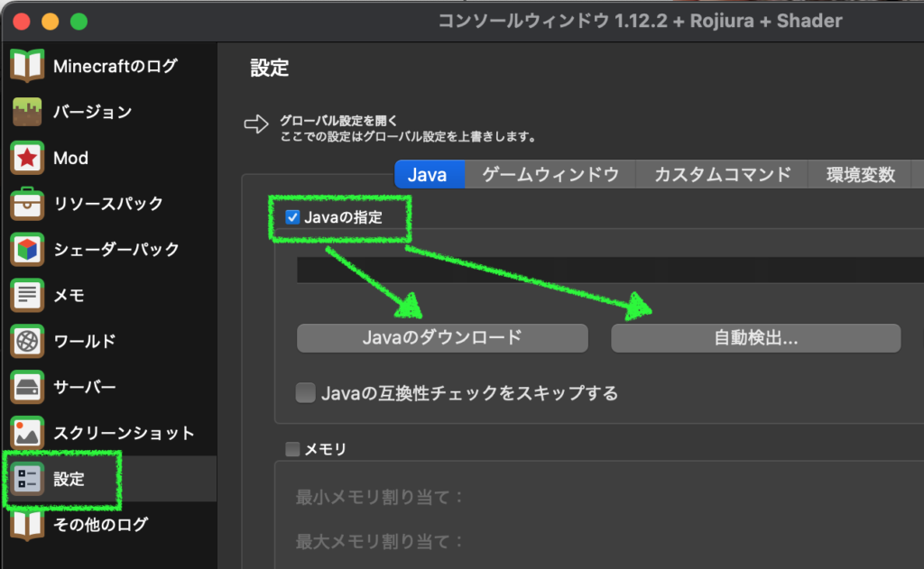This screenshot has width=924, height=569.
Task: Open the サーバー label in sidebar
Action: pyautogui.click(x=85, y=387)
